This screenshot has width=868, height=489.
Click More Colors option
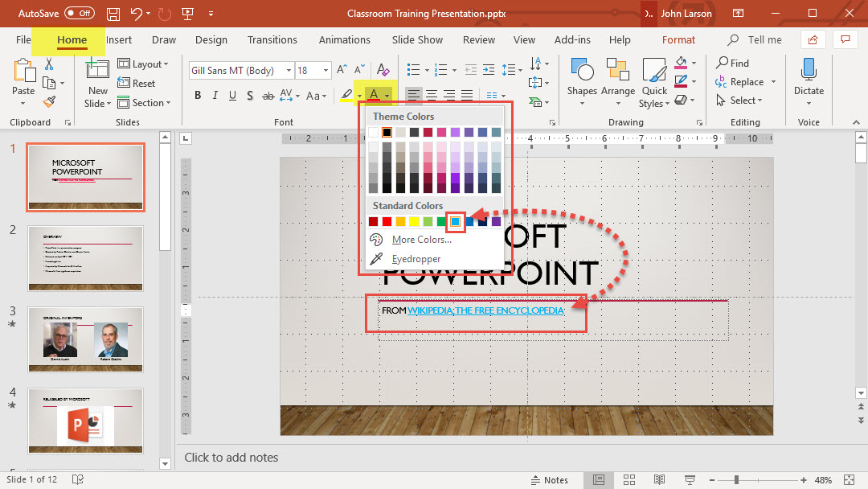pos(421,240)
